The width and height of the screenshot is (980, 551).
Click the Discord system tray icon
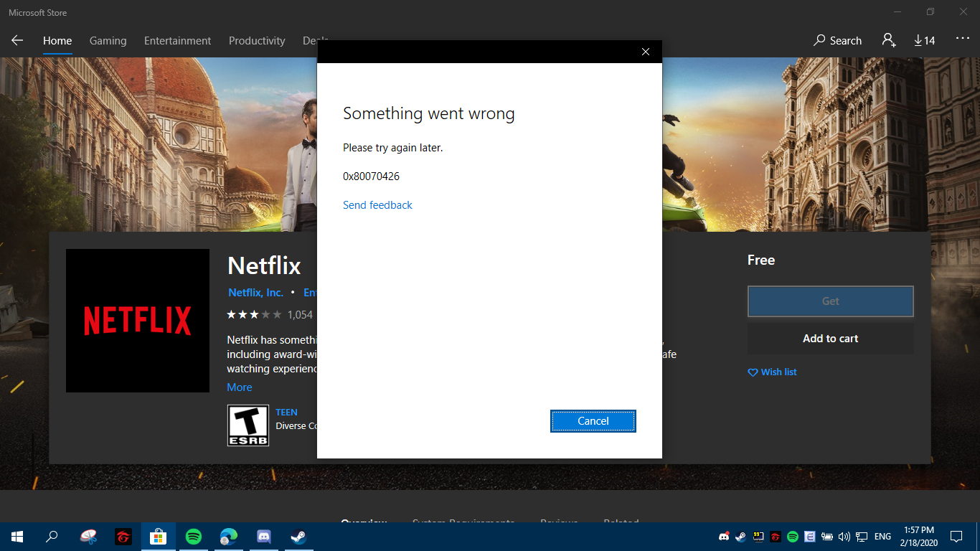(x=724, y=536)
